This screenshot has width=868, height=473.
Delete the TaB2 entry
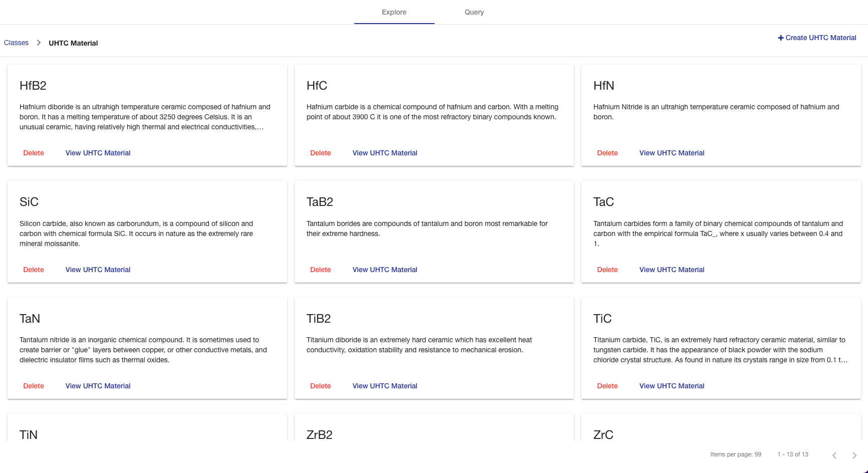click(320, 270)
